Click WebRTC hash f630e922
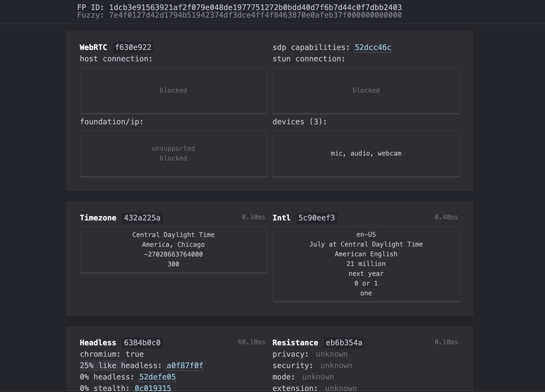Image resolution: width=545 pixels, height=392 pixels. pos(133,48)
